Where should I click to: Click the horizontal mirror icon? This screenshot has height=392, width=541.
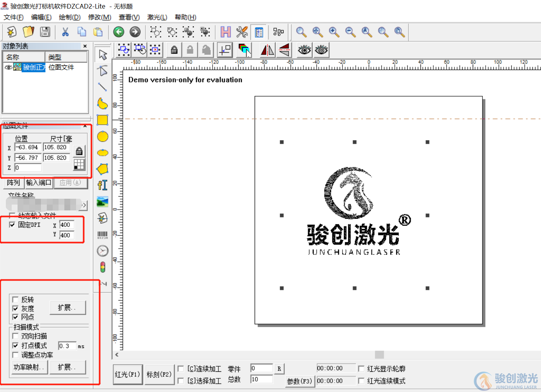tap(267, 50)
